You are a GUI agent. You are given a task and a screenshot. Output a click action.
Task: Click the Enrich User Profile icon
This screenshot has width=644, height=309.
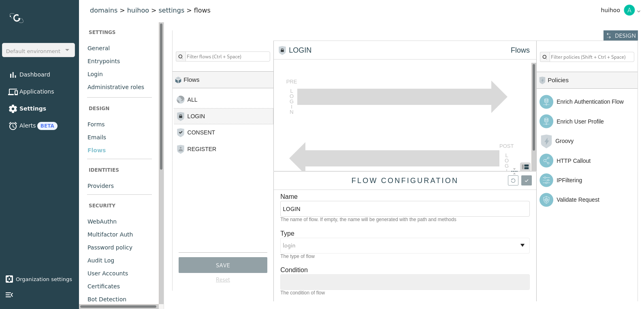546,121
